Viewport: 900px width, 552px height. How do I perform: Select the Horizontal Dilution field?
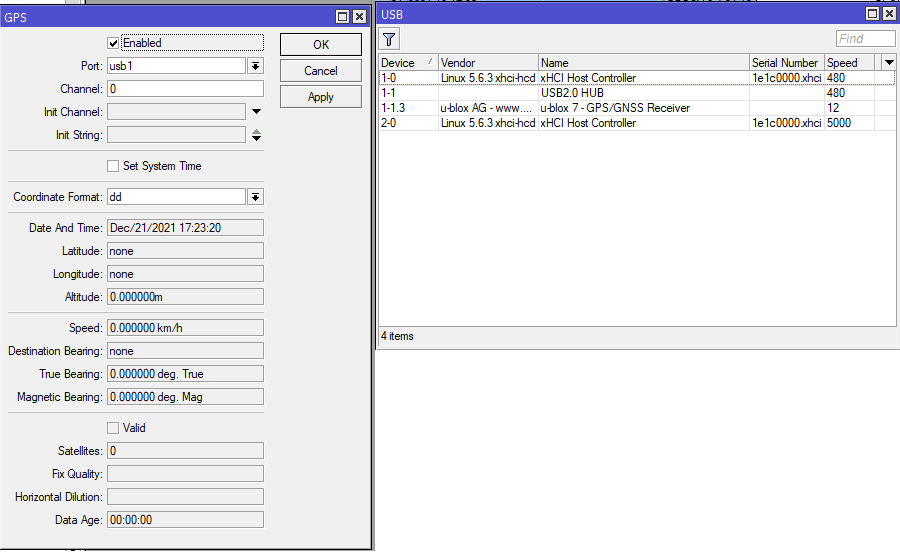point(185,496)
